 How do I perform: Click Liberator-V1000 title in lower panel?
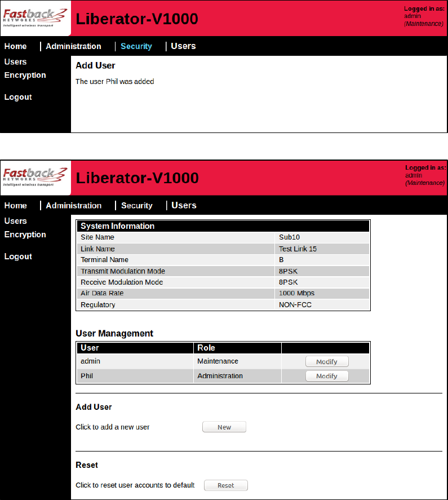tap(137, 178)
